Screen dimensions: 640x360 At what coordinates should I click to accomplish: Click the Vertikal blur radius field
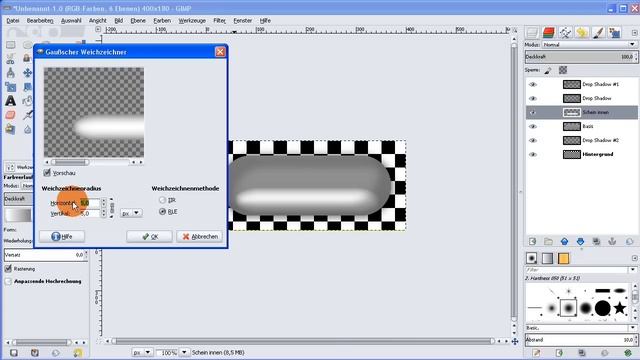(x=90, y=213)
